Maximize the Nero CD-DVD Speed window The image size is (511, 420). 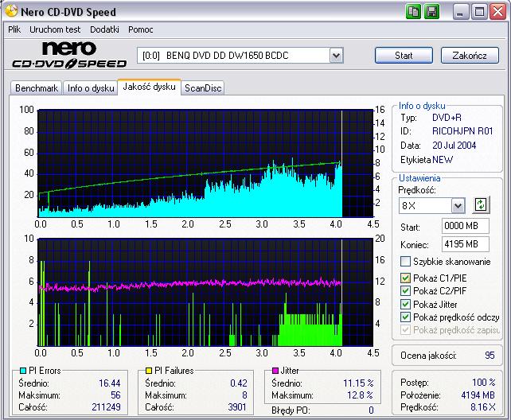pos(480,12)
